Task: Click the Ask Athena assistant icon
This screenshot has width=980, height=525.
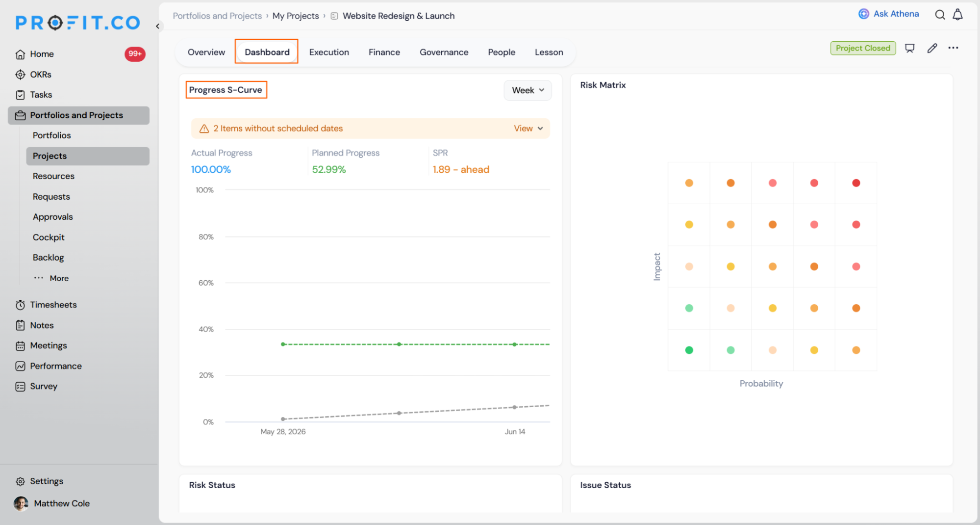Action: [864, 14]
